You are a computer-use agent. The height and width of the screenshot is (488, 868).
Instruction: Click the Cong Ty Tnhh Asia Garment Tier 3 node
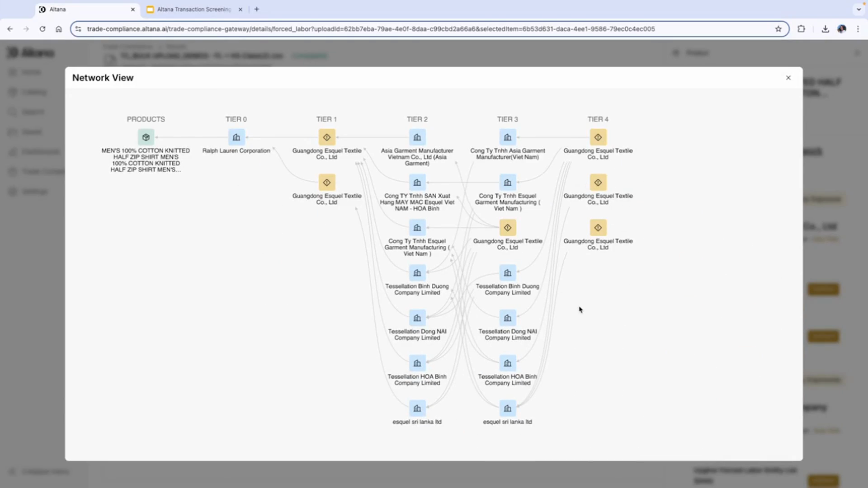(x=507, y=137)
